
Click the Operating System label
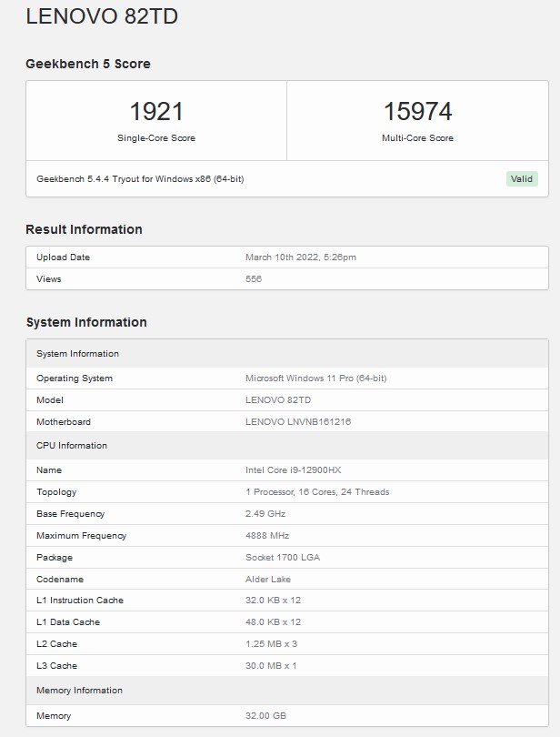[x=75, y=379]
